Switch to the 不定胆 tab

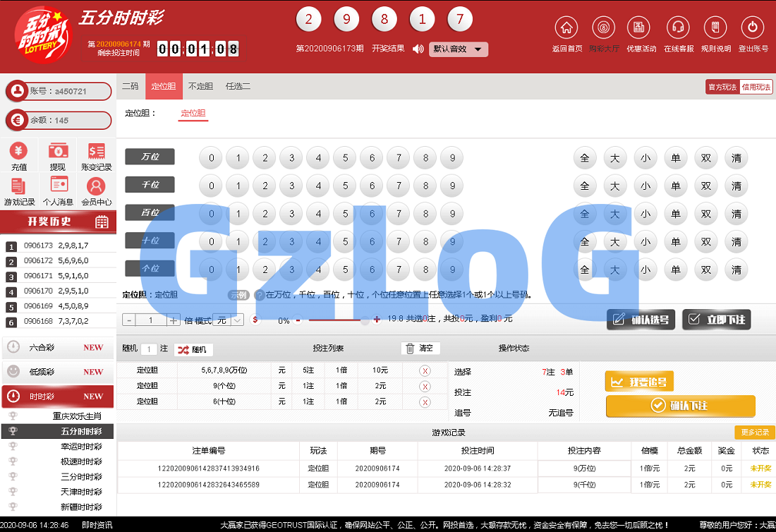click(x=200, y=86)
